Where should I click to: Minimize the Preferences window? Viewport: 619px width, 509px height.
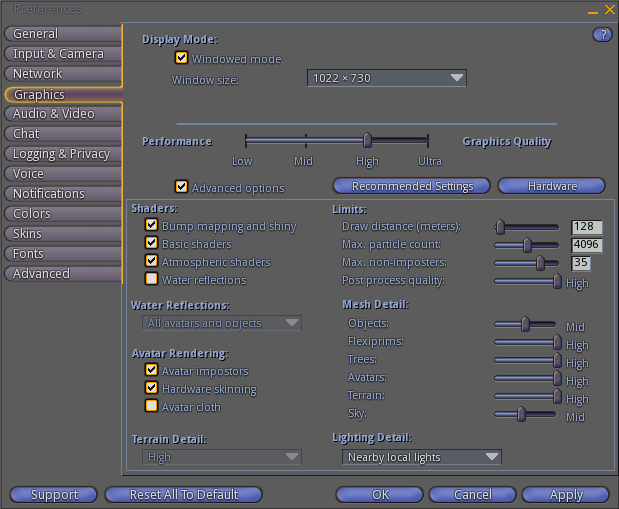593,12
